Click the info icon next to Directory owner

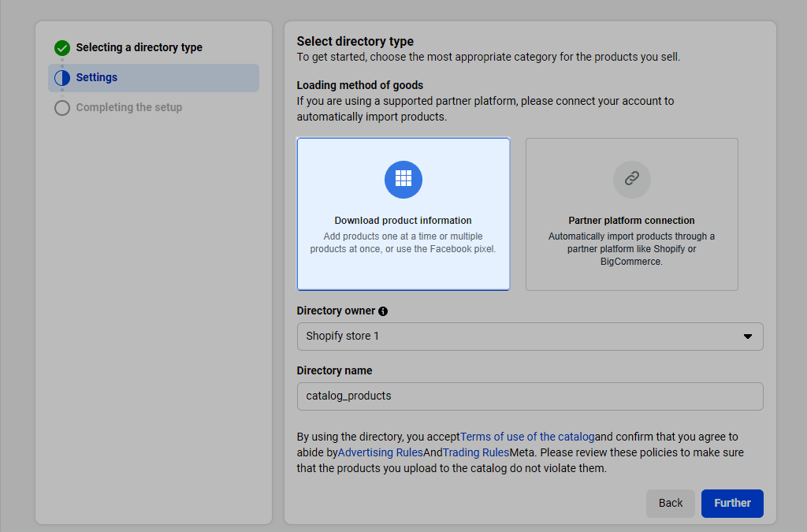(x=383, y=311)
